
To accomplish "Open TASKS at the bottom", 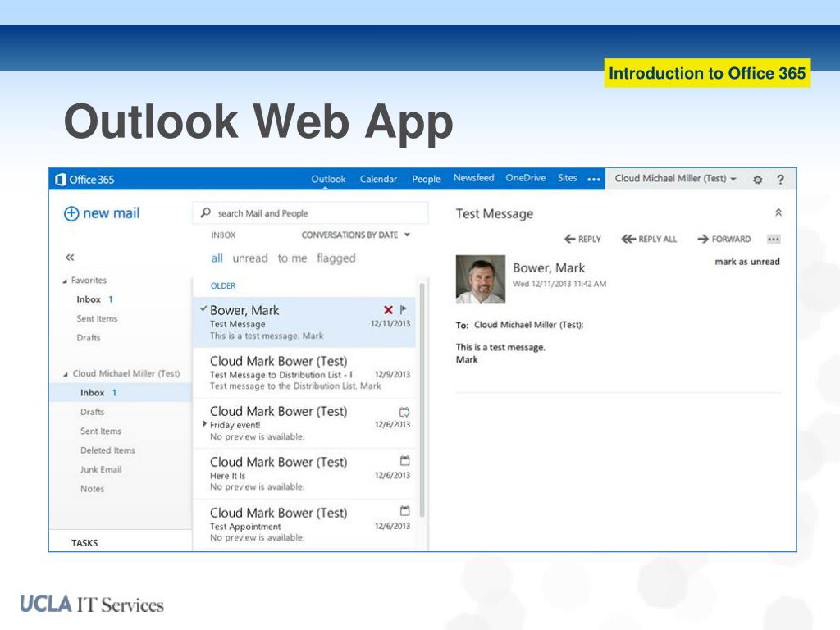I will tap(84, 543).
